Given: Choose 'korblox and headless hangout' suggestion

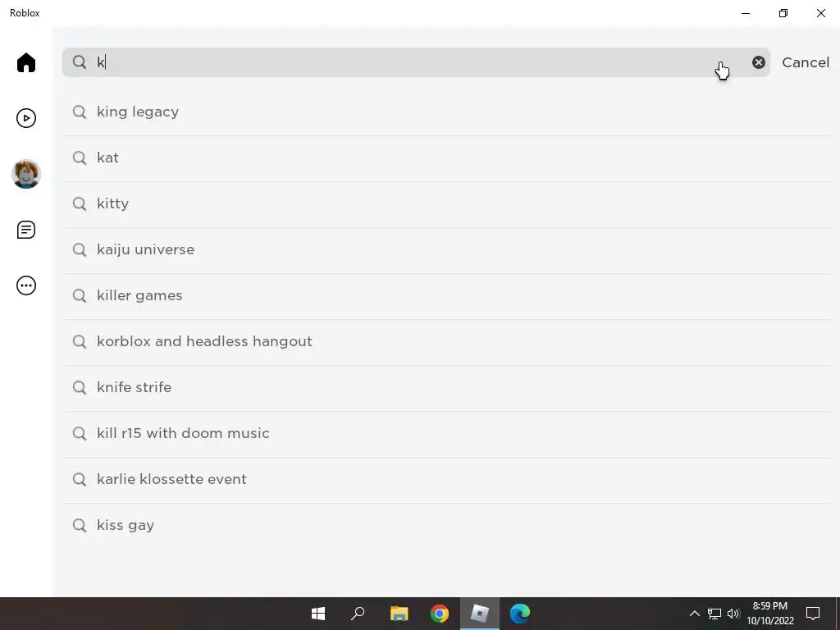Looking at the screenshot, I should click(446, 342).
